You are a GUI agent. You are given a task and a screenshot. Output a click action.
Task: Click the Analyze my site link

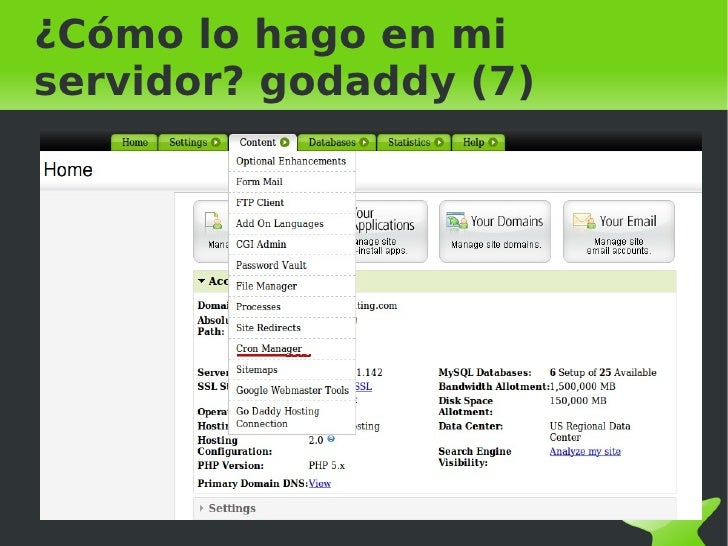coord(585,451)
